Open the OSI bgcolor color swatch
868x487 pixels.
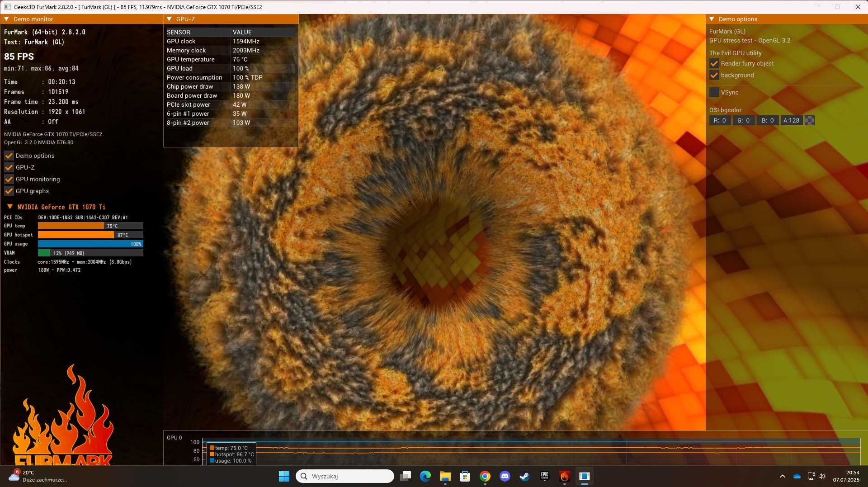[x=810, y=120]
